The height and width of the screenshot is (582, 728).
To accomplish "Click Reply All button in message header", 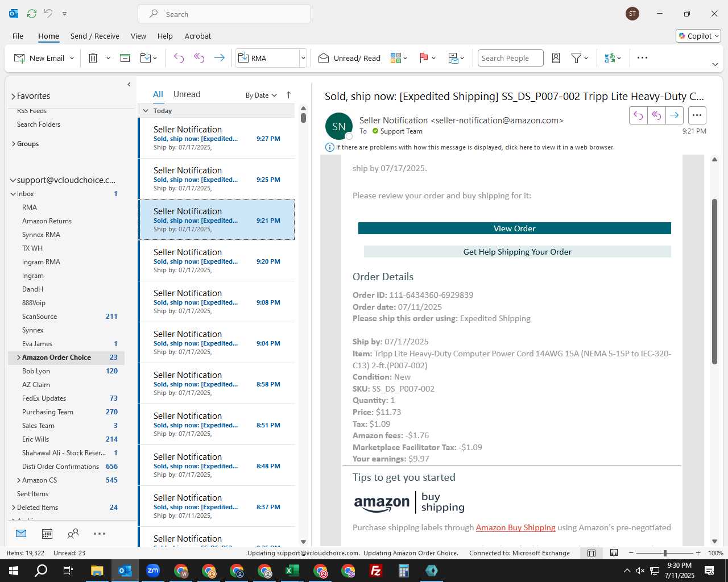I will point(656,115).
